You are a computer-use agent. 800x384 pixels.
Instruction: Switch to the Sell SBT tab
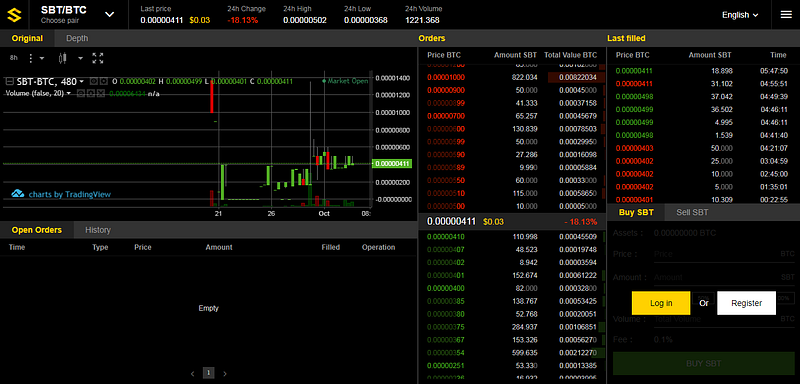pyautogui.click(x=692, y=213)
